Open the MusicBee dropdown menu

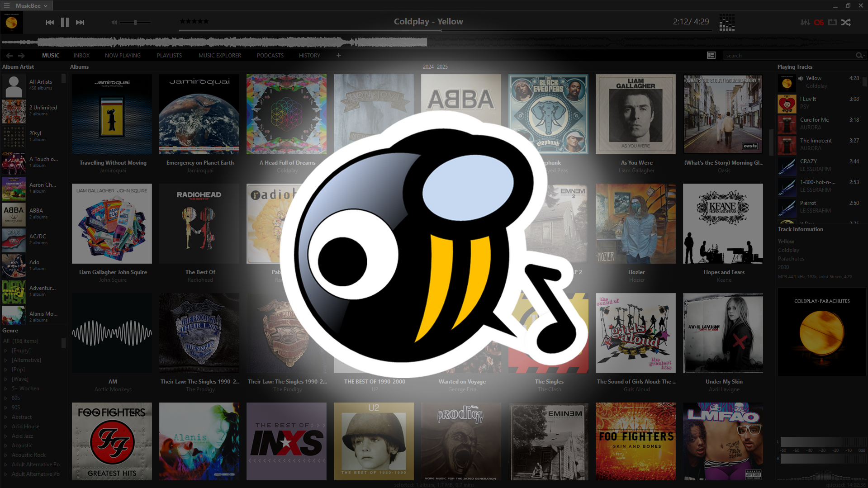point(32,5)
